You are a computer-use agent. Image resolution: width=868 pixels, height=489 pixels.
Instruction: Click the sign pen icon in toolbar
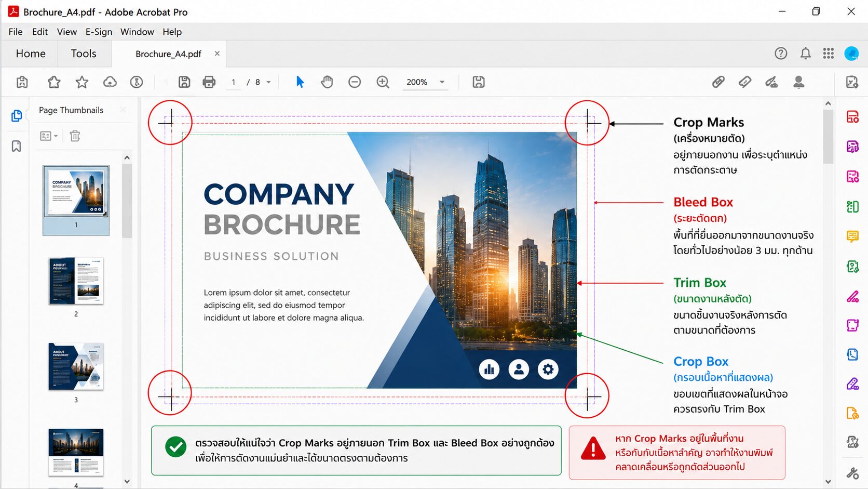point(771,82)
